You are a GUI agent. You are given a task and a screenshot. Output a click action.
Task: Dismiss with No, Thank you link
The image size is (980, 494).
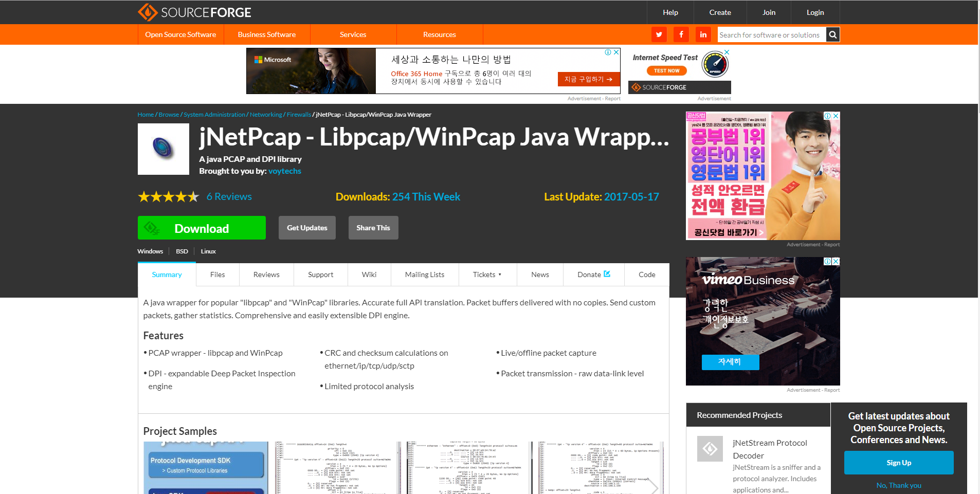tap(899, 485)
